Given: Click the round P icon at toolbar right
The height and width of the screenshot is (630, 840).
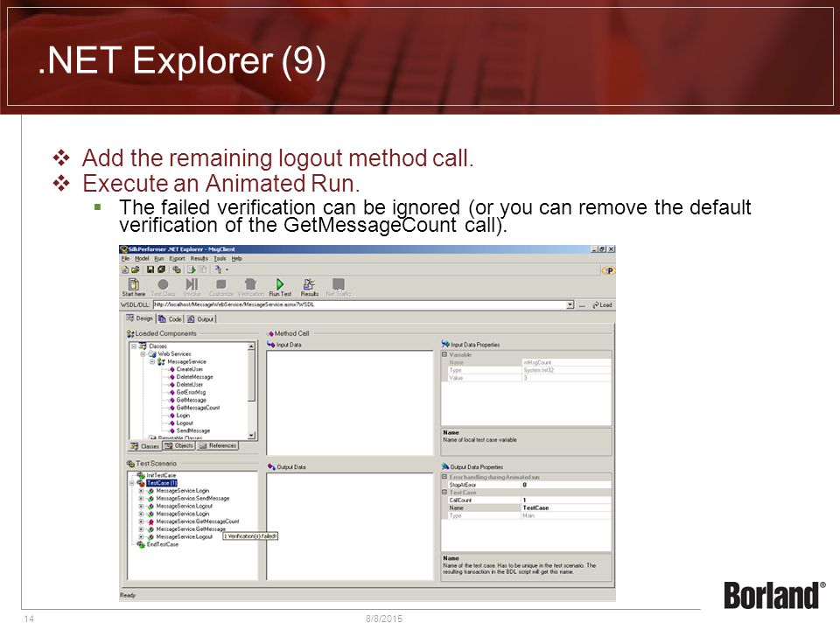Looking at the screenshot, I should click(x=609, y=270).
